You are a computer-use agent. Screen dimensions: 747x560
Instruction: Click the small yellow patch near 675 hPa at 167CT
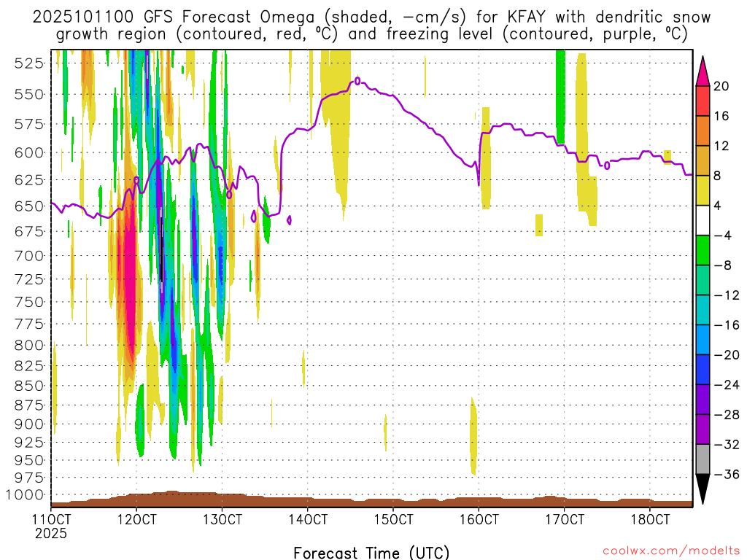pos(539,225)
